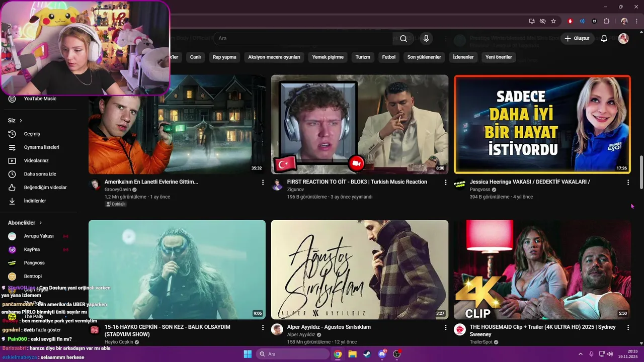Open the Windows Start menu
The height and width of the screenshot is (362, 644).
[248, 354]
